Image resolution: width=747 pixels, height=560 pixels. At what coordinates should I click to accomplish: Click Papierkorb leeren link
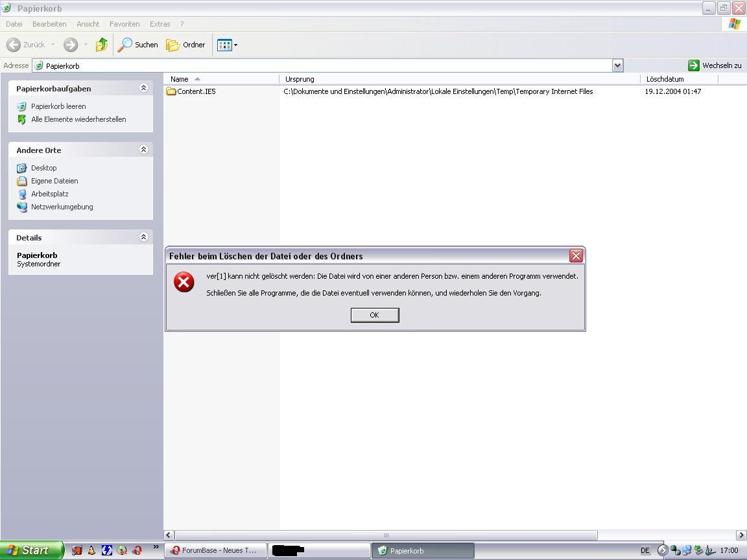(x=58, y=106)
